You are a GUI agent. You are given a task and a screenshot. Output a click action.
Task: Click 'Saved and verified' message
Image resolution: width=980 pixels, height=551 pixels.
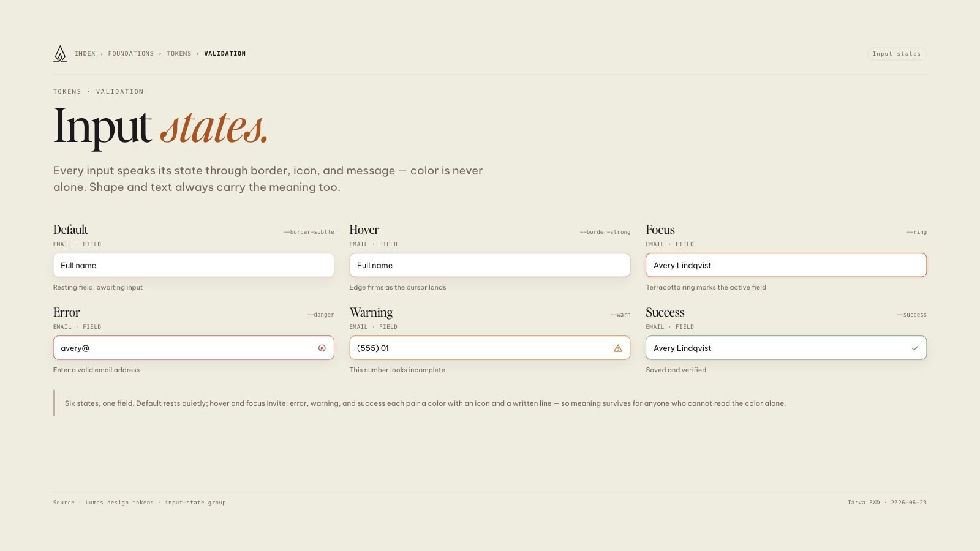[676, 370]
